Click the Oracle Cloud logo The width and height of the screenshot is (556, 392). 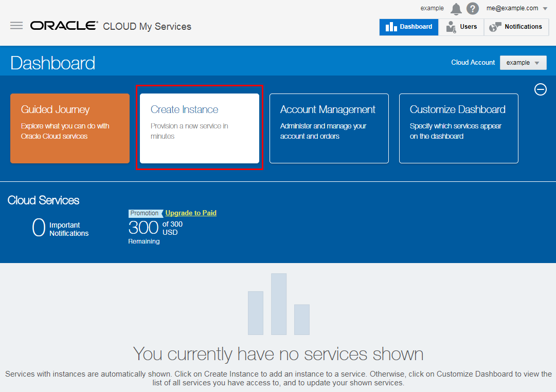63,25
